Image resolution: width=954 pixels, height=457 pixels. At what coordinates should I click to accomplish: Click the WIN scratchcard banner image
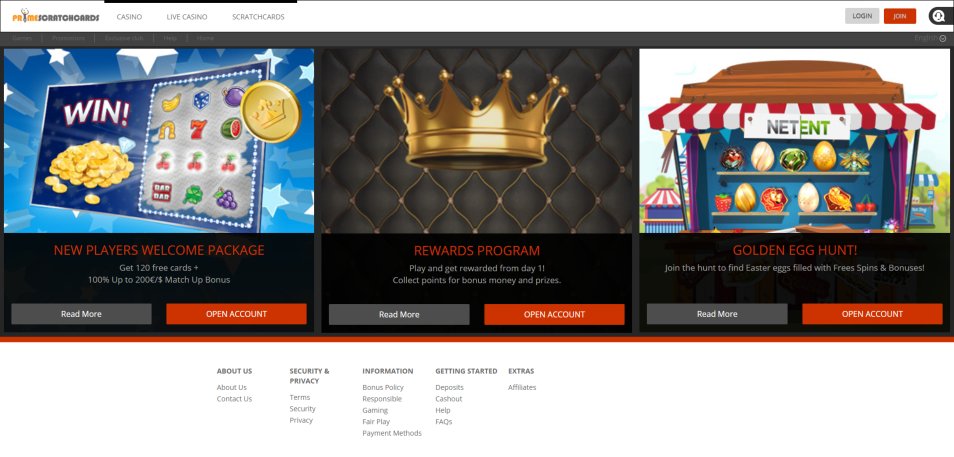(159, 141)
